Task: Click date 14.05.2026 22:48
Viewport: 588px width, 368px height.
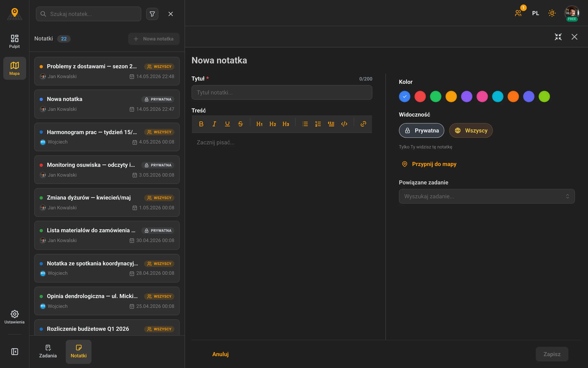Action: point(155,76)
